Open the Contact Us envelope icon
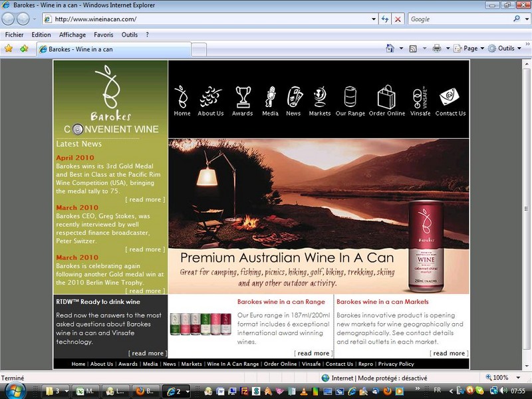The height and width of the screenshot is (399, 532). tap(450, 96)
